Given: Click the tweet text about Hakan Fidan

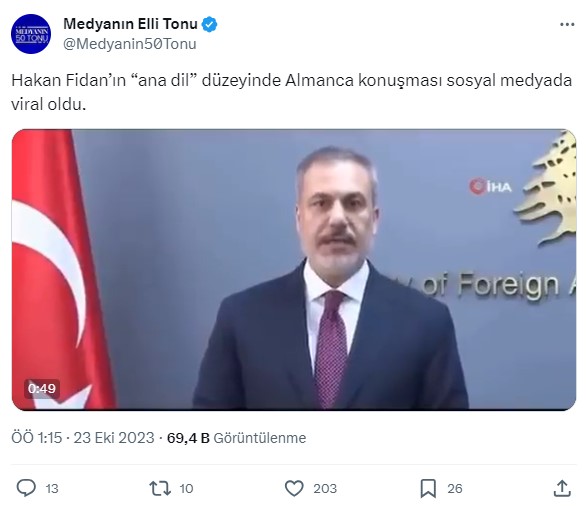Looking at the screenshot, I should pos(292,92).
